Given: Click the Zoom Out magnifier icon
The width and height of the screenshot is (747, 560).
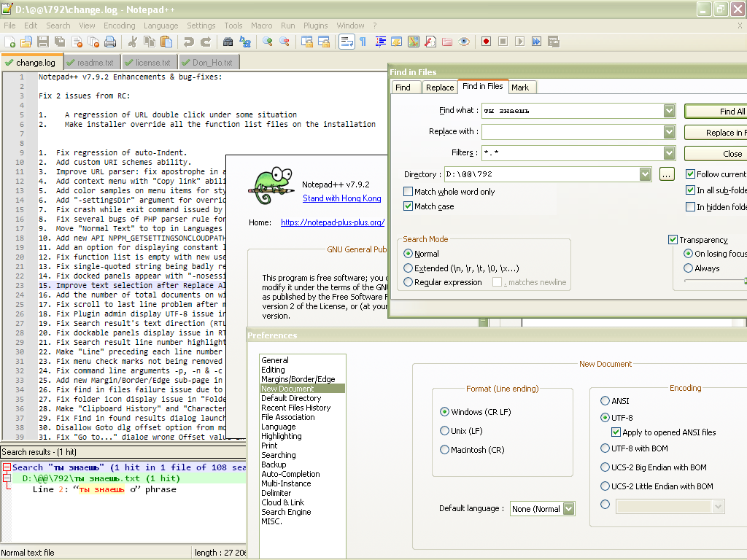Looking at the screenshot, I should (x=285, y=42).
